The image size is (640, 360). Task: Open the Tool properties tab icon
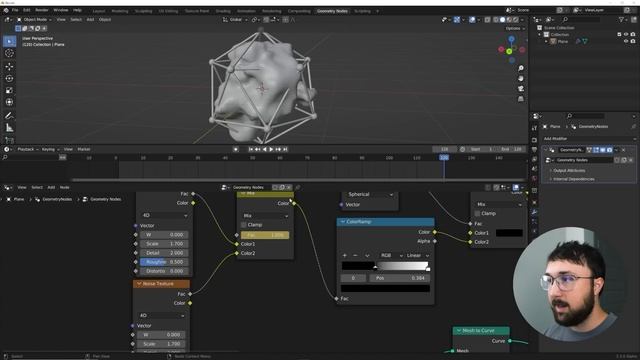click(534, 128)
